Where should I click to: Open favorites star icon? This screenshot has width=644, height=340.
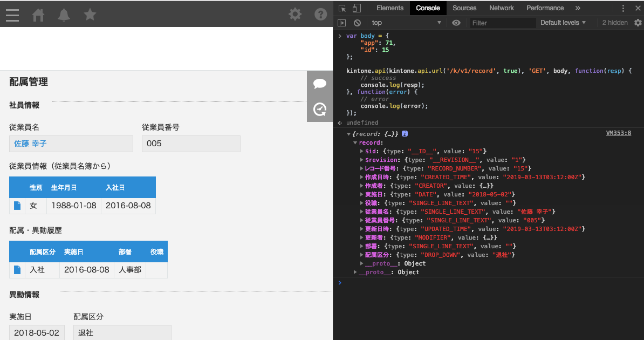[90, 15]
